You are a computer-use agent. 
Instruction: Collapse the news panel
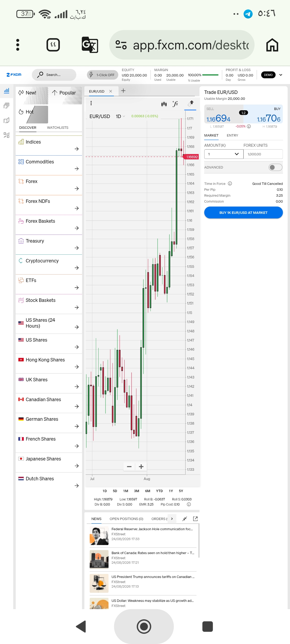click(184, 519)
